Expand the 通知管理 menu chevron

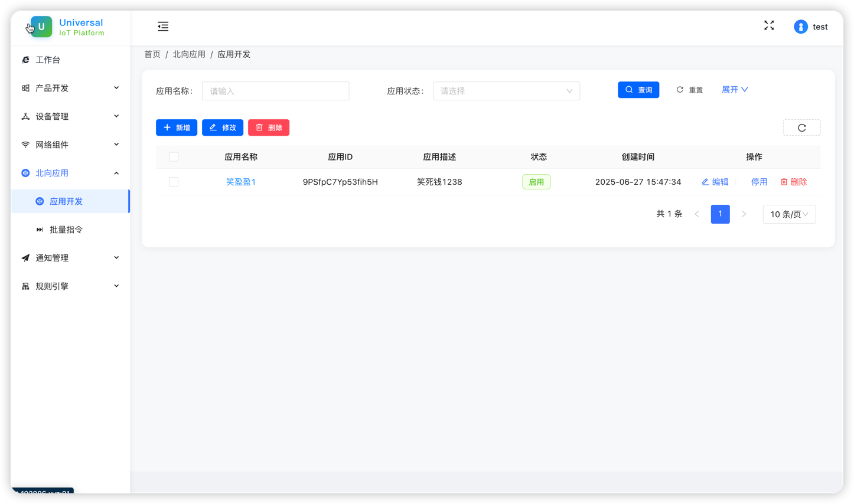(116, 258)
